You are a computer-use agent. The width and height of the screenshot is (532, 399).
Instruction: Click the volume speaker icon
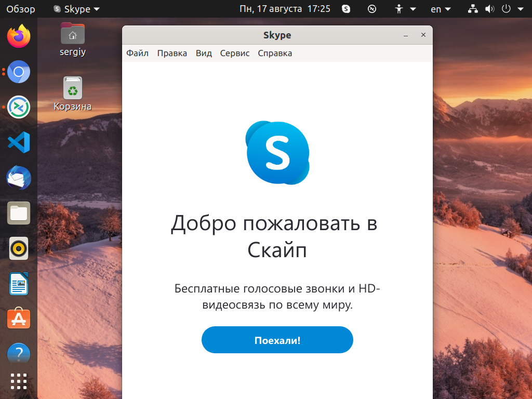click(489, 9)
